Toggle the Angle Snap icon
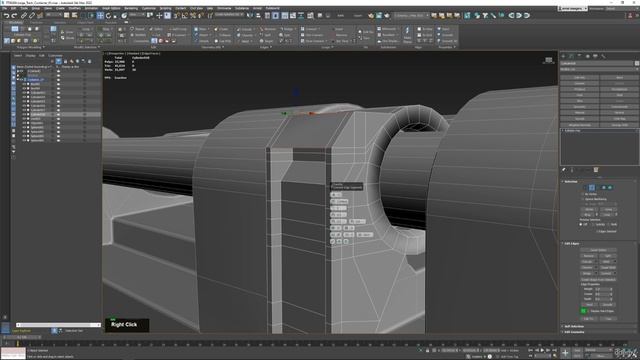Screen dimensions: 640x360 click(x=184, y=16)
